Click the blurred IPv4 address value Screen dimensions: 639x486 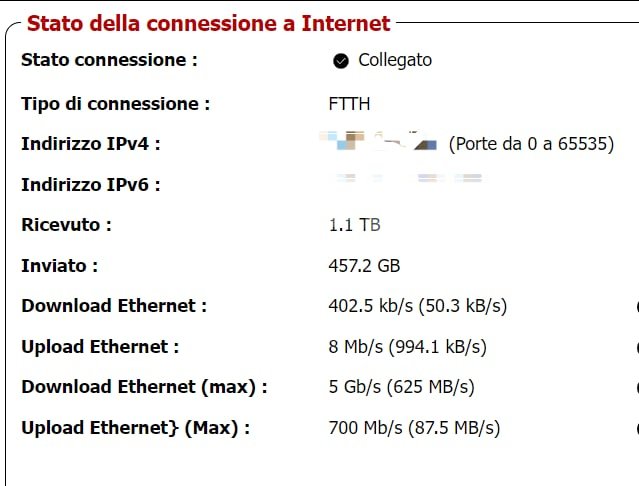(x=378, y=141)
